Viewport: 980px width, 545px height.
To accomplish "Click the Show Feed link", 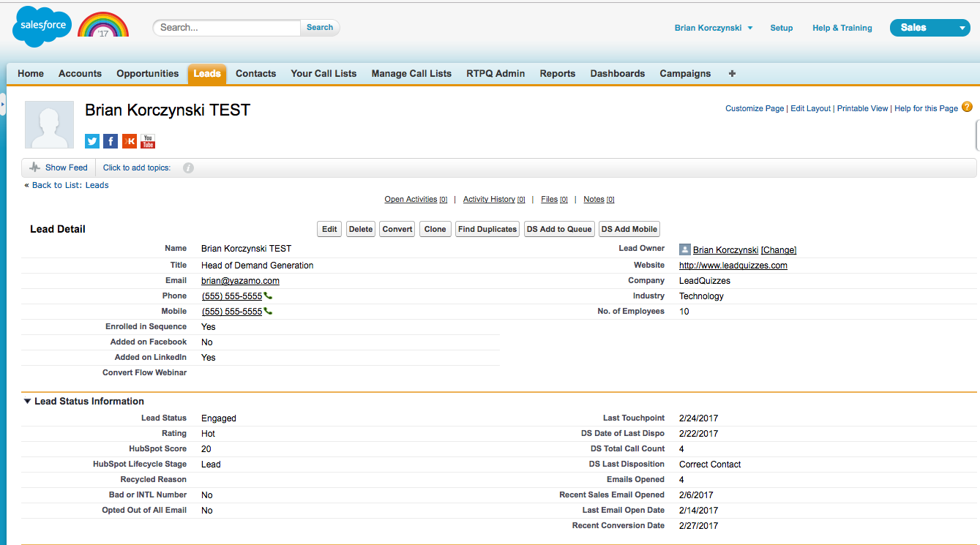I will coord(67,168).
